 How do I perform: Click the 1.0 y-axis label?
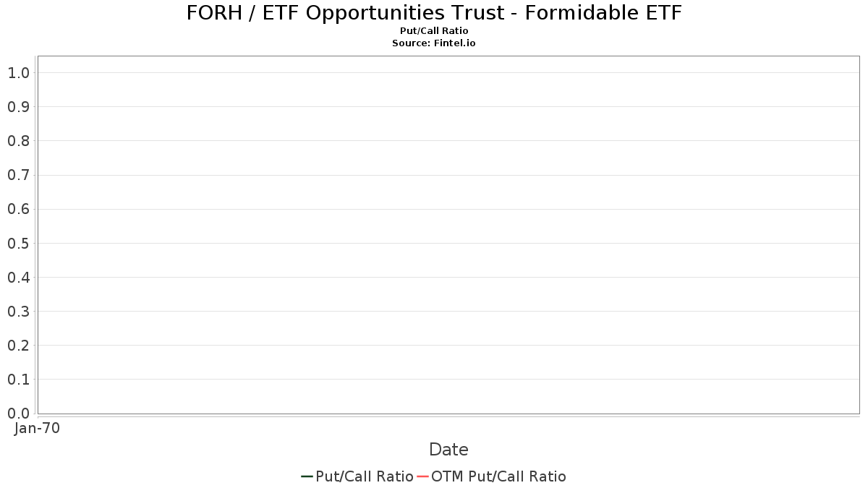tap(18, 72)
